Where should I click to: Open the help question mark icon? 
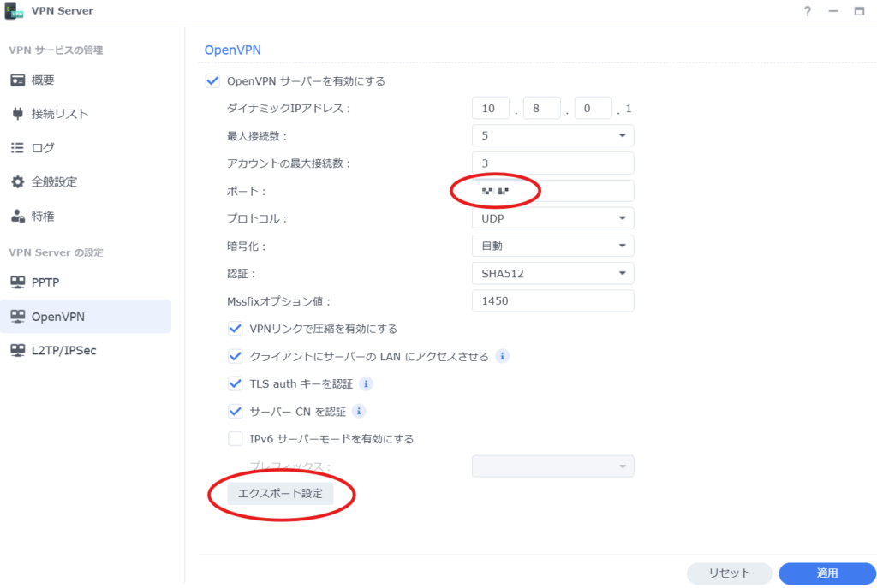tap(807, 11)
